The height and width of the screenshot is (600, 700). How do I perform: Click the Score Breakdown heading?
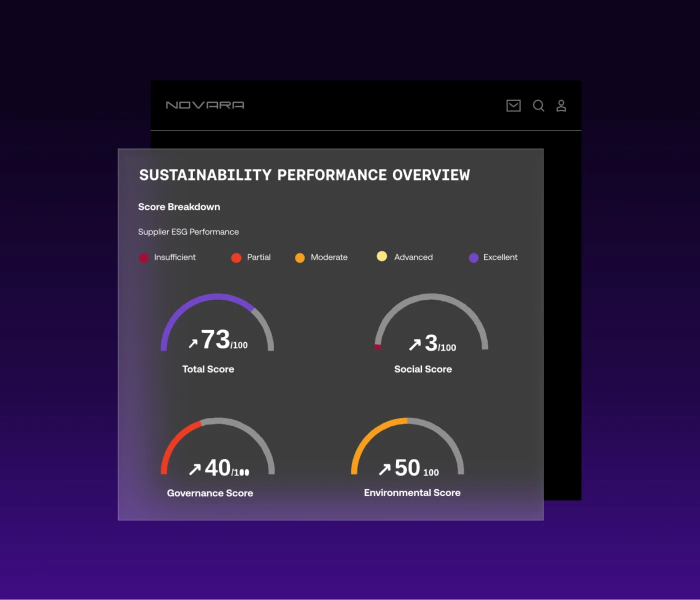(179, 207)
